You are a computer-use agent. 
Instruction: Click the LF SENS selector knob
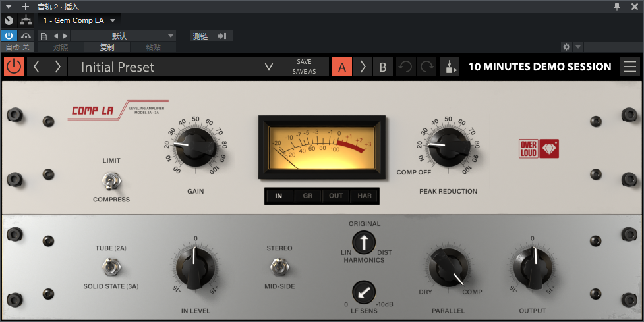click(x=364, y=292)
